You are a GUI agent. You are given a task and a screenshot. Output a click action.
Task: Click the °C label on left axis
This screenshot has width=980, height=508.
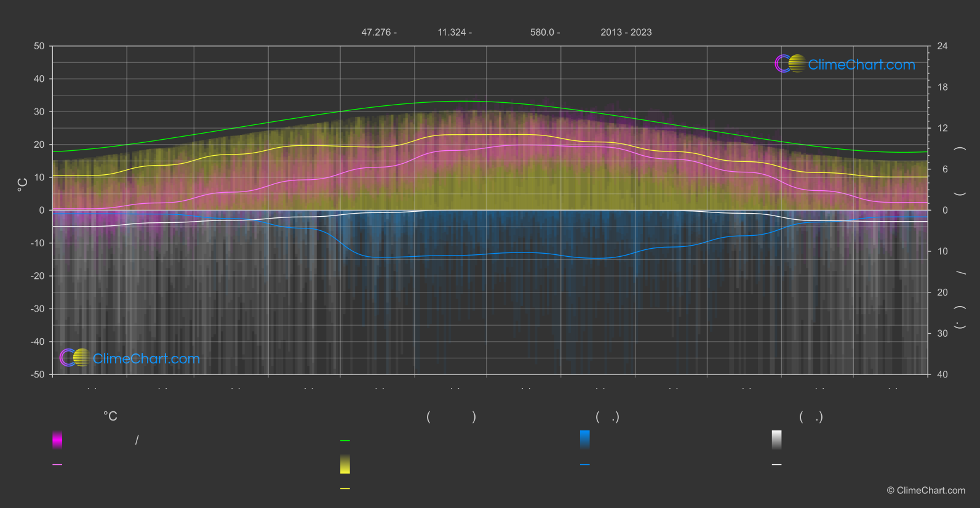point(23,185)
